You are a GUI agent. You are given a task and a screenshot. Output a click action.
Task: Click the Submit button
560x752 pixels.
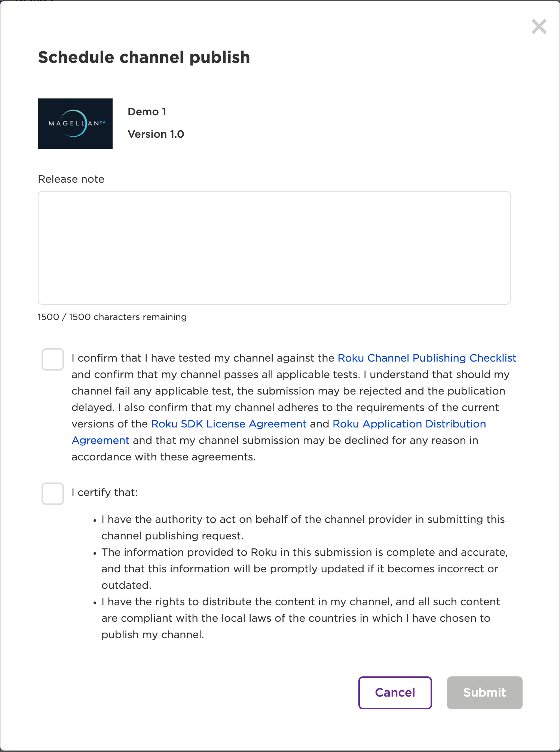tap(484, 692)
